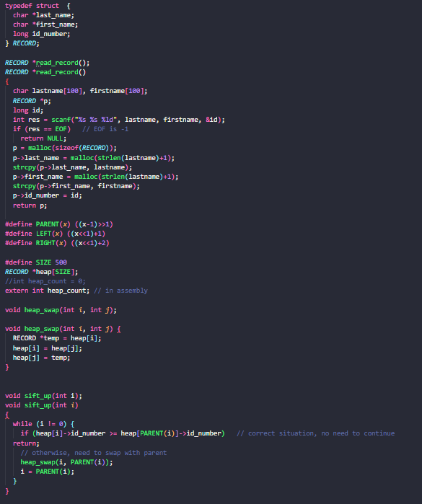Click the 'extern int heap_count;' declaration
Screen dimensions: 422x504
[x=48, y=291]
